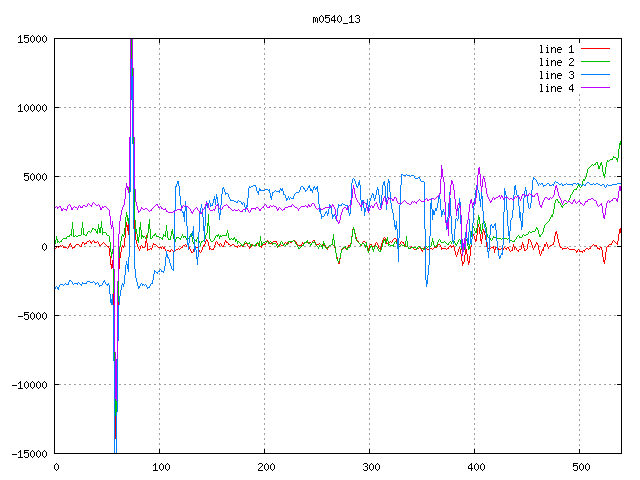Select the 'line 1' legend label
Image resolution: width=640 pixels, height=480 pixels.
click(557, 49)
